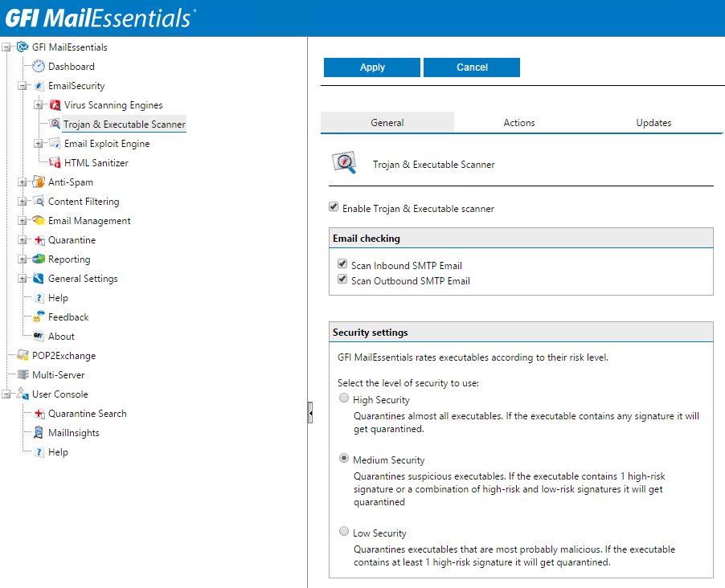
Task: Open the Feedback tree item
Action: point(68,317)
